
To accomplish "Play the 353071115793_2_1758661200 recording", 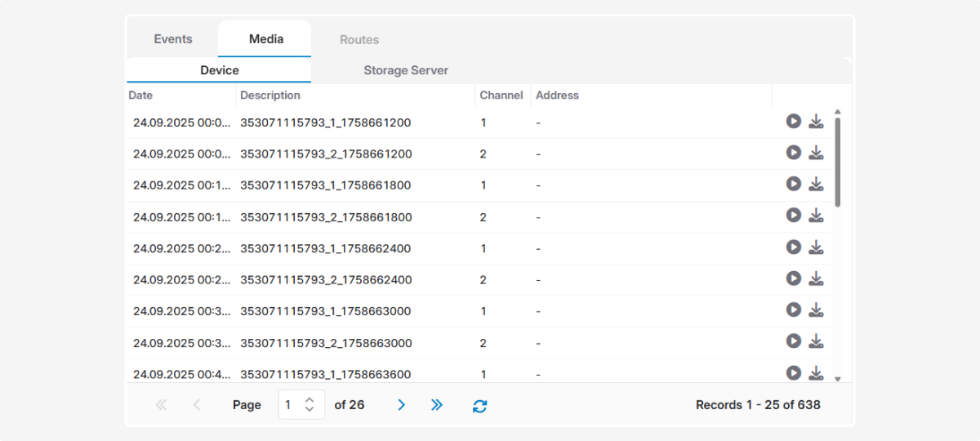I will coord(793,153).
